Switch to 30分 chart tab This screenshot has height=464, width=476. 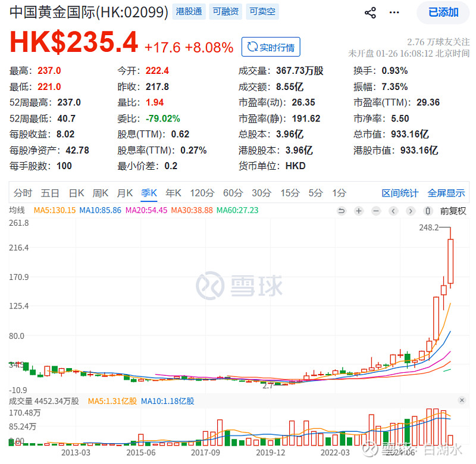tap(262, 193)
